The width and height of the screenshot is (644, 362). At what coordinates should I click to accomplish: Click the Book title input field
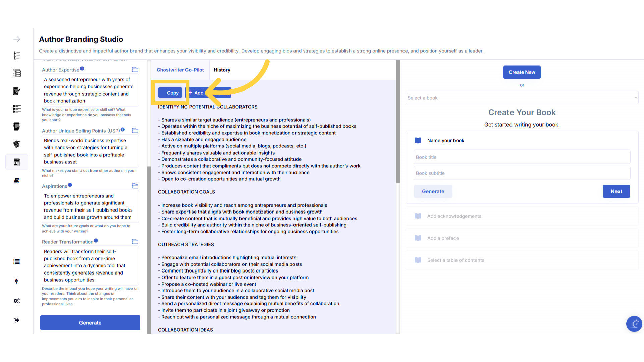(x=522, y=157)
